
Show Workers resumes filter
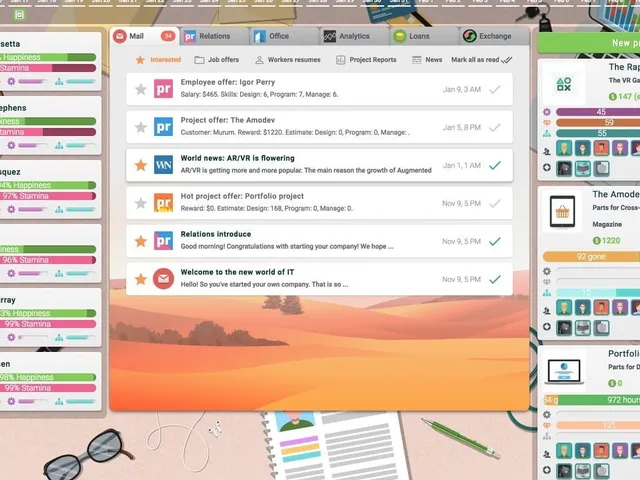(288, 60)
